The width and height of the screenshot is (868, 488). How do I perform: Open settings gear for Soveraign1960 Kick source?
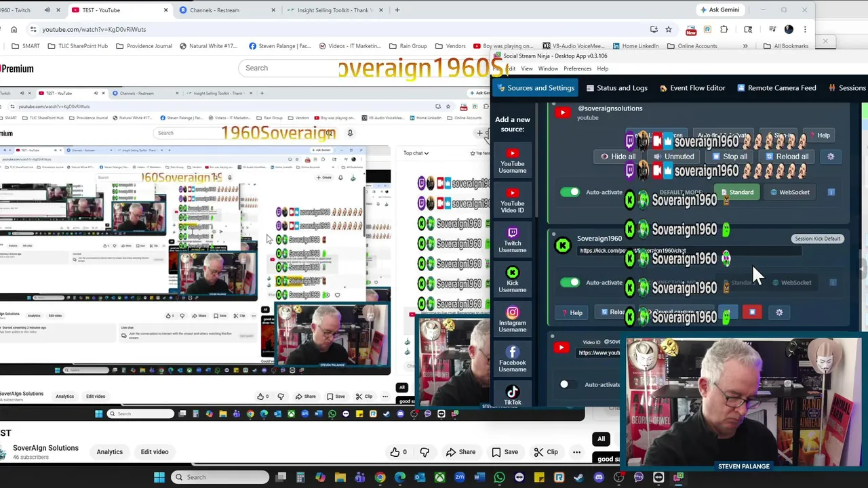click(x=779, y=312)
